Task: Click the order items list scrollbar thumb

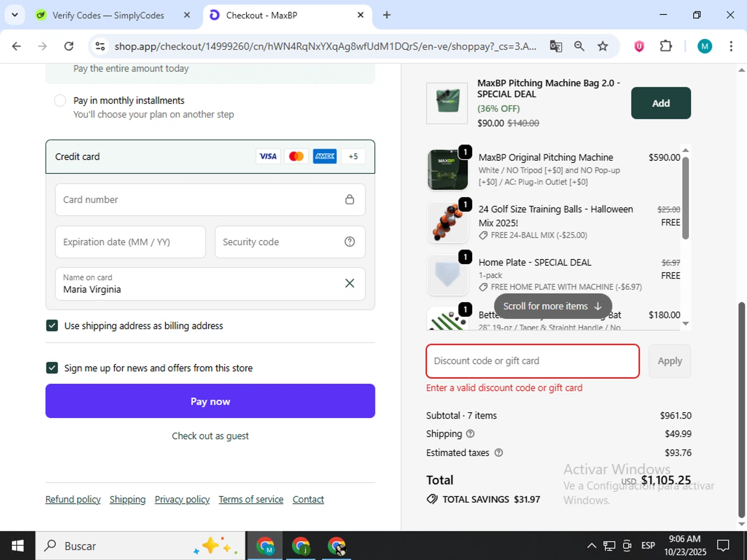Action: click(x=685, y=198)
